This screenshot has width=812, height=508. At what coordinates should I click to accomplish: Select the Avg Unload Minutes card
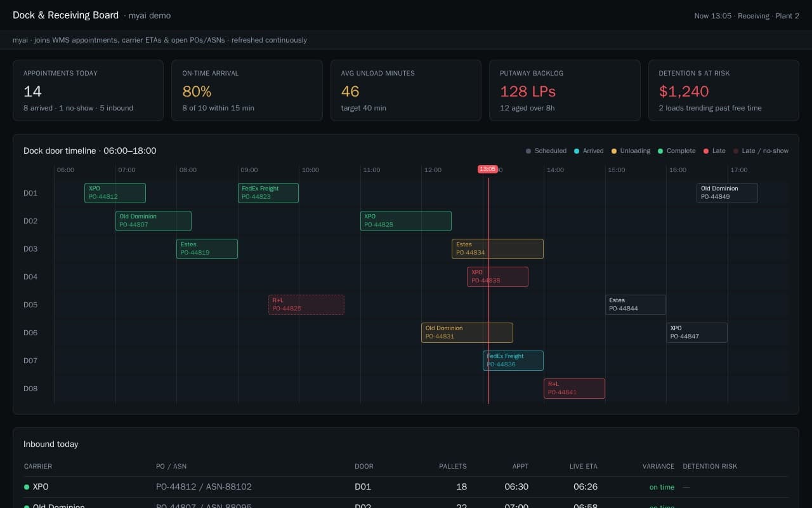point(406,90)
